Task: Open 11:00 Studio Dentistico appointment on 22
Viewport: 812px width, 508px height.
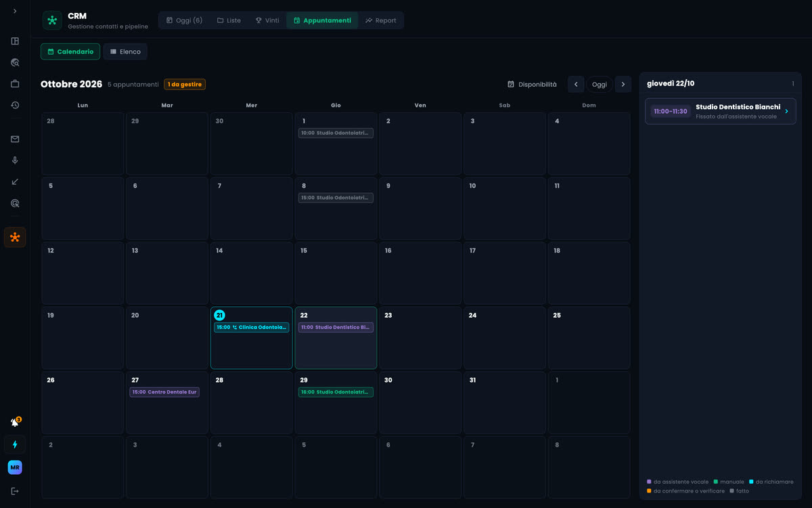Action: coord(336,327)
